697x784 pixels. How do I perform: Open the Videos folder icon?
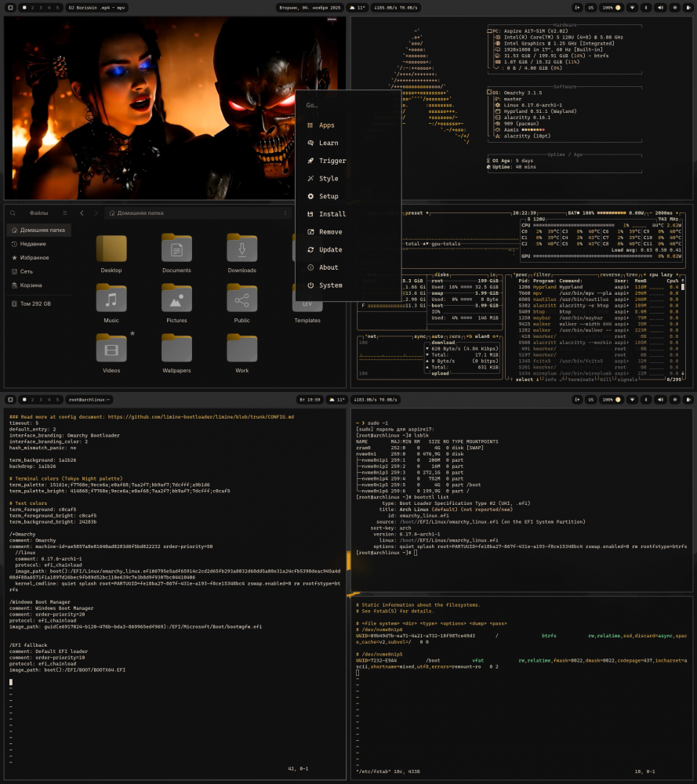tap(111, 348)
